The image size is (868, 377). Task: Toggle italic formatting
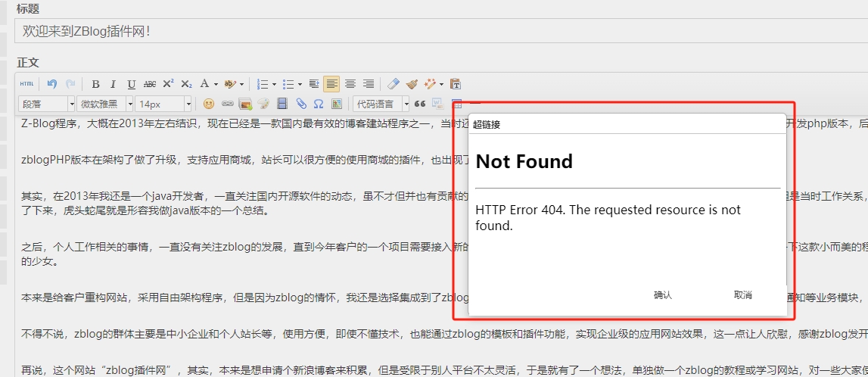114,84
